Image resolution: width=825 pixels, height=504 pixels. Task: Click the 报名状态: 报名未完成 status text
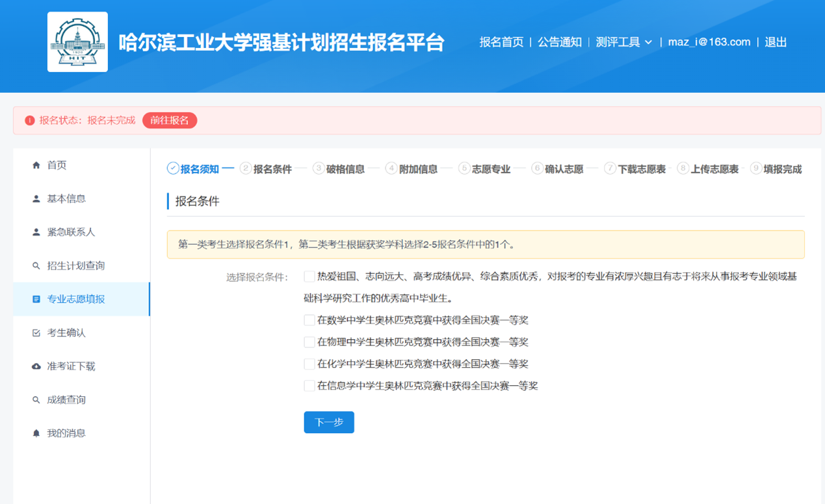87,120
